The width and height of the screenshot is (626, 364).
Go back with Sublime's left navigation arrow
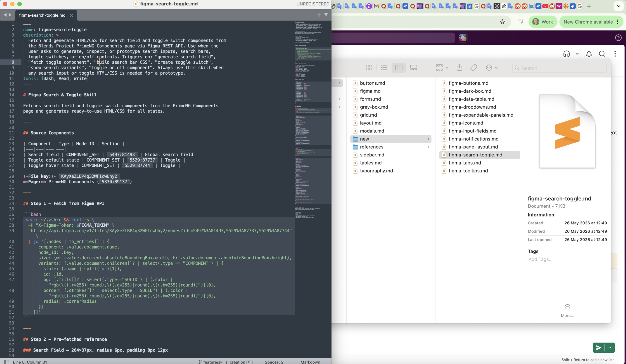pos(5,15)
